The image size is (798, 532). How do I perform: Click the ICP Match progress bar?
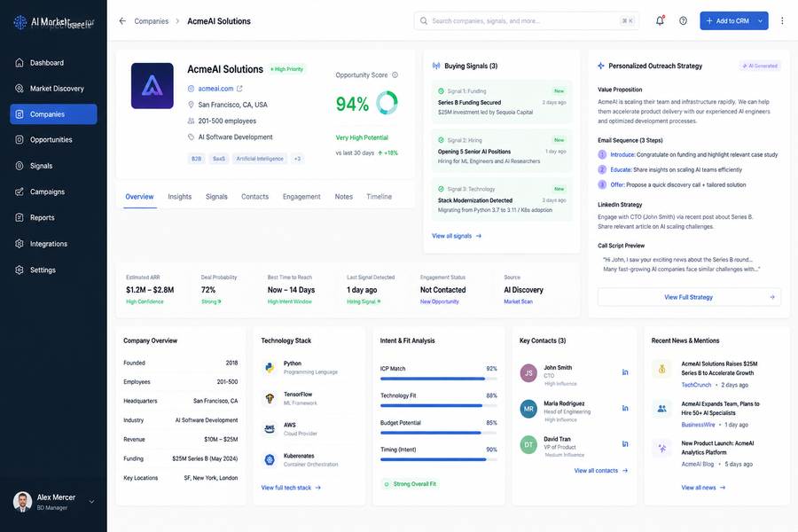coord(439,379)
